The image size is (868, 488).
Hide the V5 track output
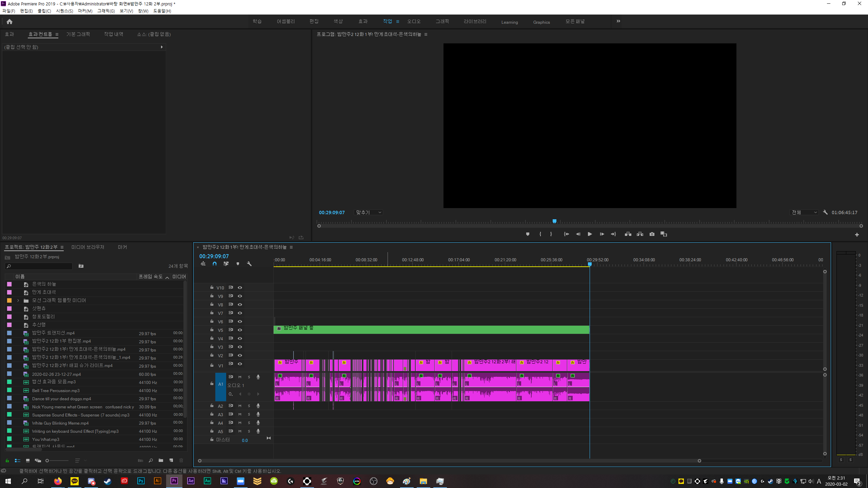coord(240,330)
